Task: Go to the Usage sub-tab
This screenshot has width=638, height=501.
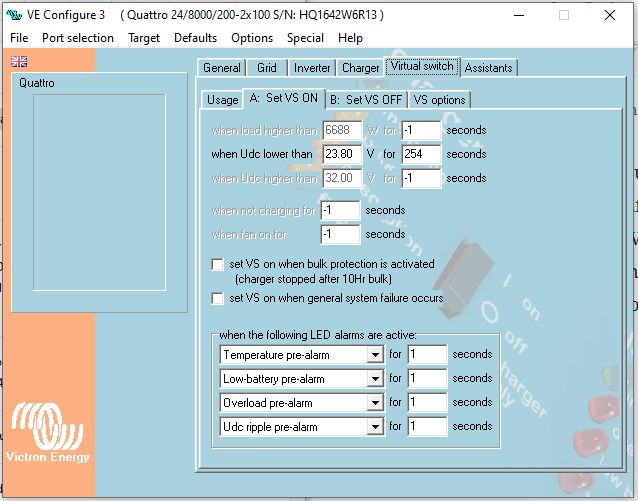Action: click(x=222, y=99)
